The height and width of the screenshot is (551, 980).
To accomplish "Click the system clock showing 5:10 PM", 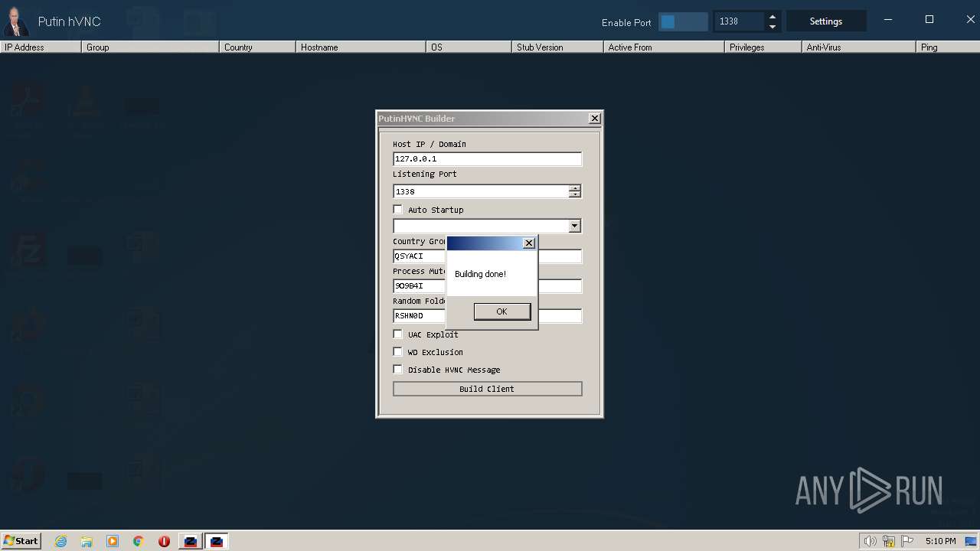I will pos(940,541).
